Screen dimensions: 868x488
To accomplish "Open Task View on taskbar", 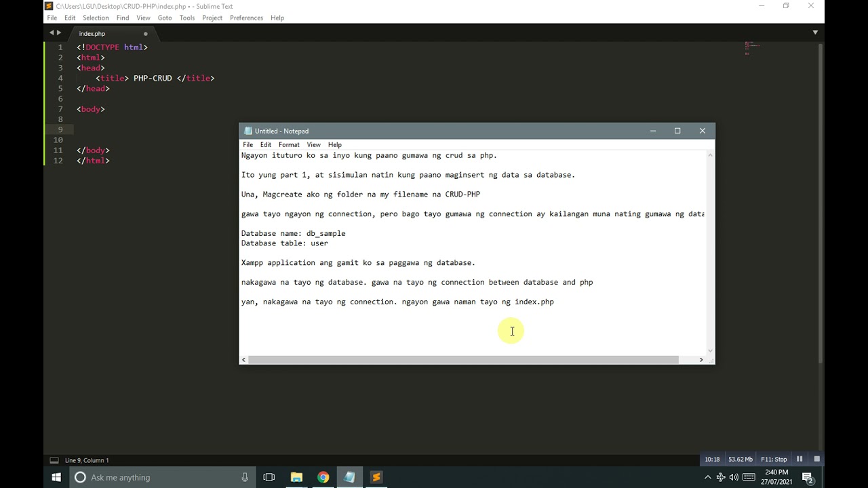I will (x=269, y=477).
